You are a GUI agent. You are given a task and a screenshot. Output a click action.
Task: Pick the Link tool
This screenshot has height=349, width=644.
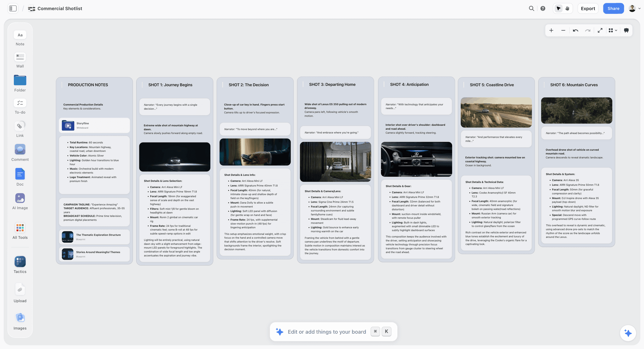tap(20, 129)
